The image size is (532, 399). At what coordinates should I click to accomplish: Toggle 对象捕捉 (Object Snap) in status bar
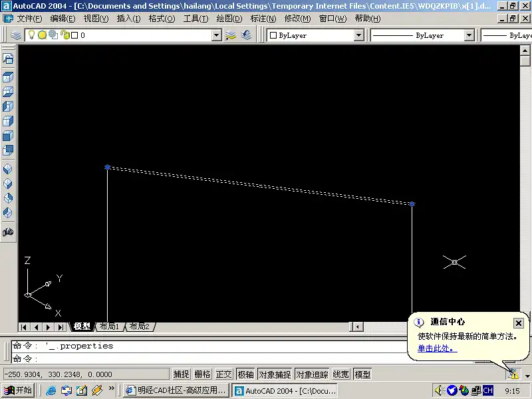[x=275, y=374]
